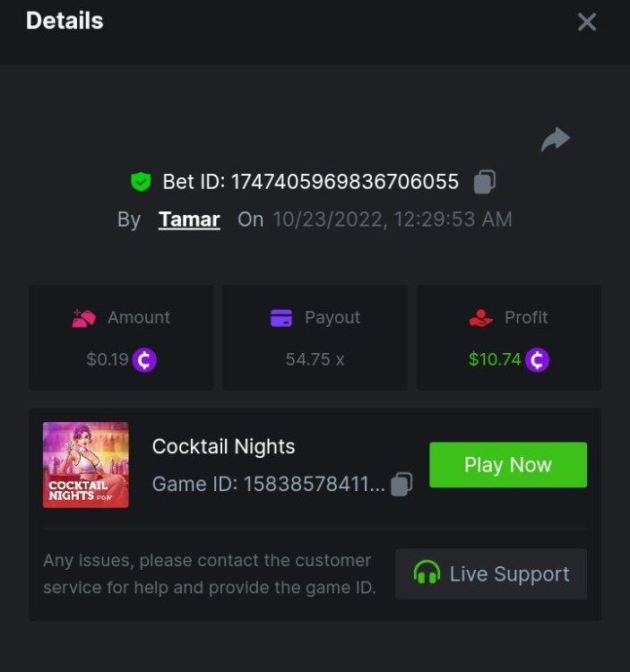Open the Cocktail Nights game thumbnail
Image resolution: width=630 pixels, height=672 pixels.
86,464
